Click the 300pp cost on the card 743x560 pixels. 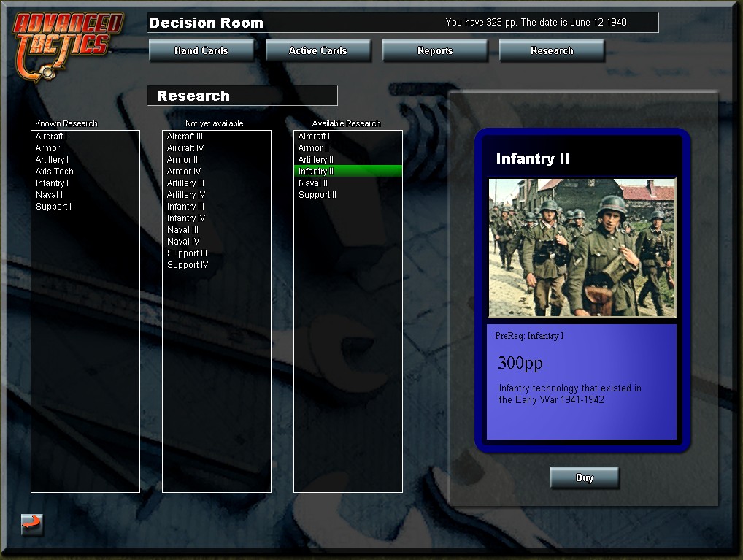tap(520, 363)
